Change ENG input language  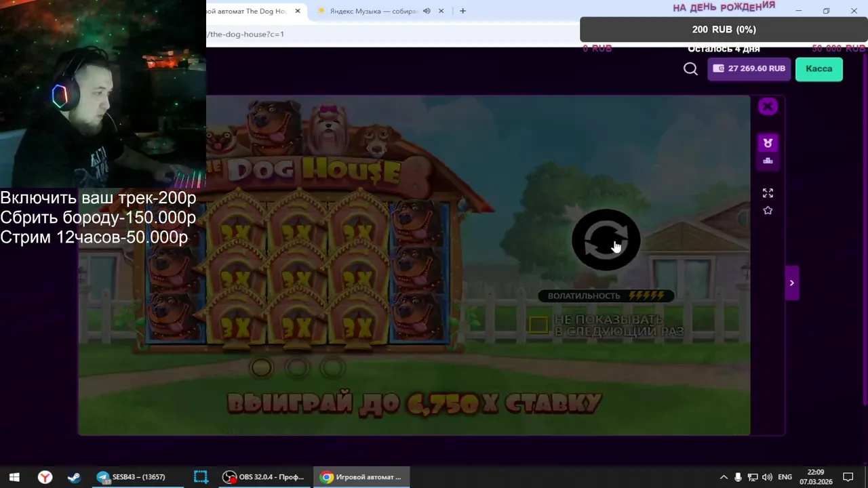pos(785,477)
